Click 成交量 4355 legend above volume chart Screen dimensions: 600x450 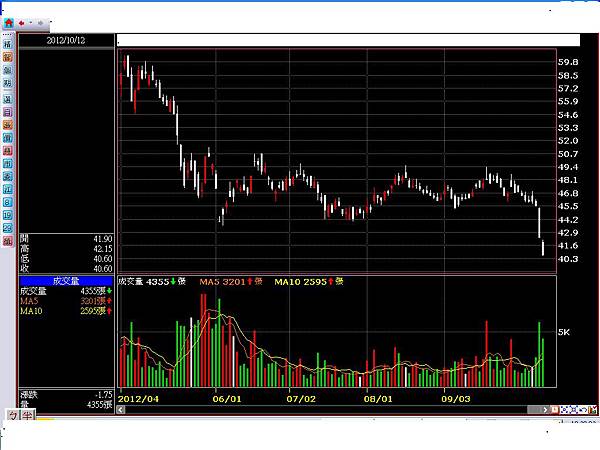point(152,282)
